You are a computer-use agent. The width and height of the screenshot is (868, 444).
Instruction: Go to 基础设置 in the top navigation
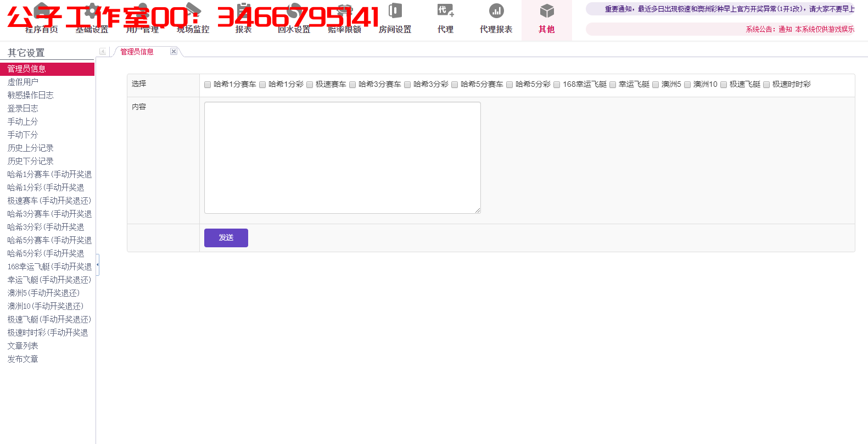tap(92, 29)
